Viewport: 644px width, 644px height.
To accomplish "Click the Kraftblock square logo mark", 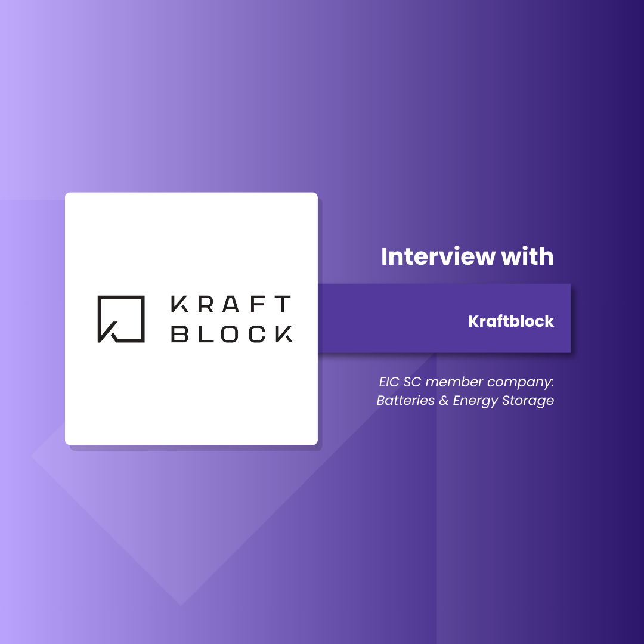I will 121,319.
